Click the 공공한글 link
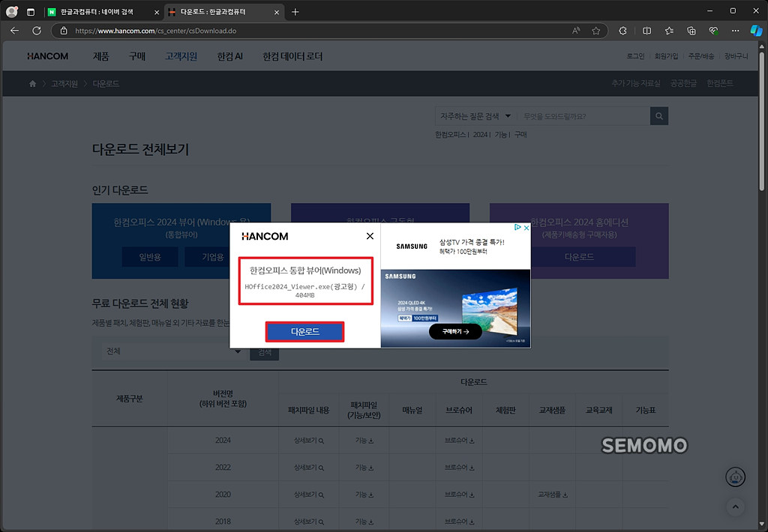 point(683,83)
